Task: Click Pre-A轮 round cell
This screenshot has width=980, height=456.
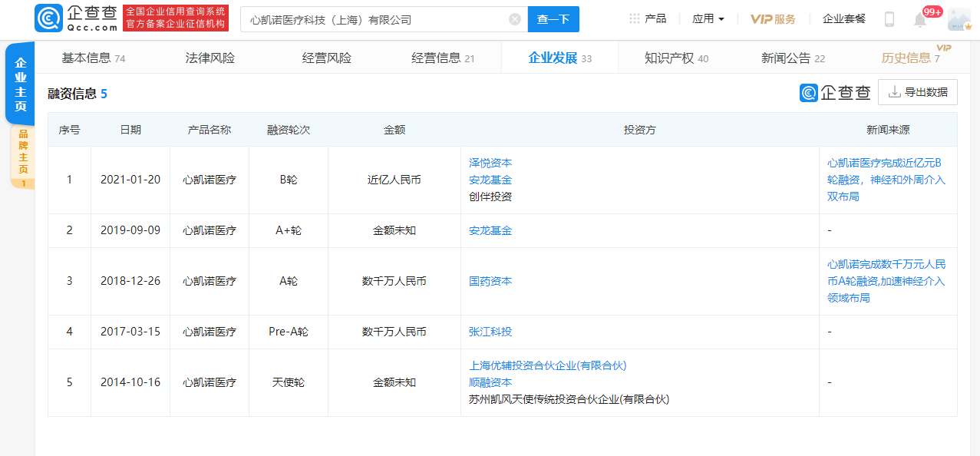Action: 289,332
